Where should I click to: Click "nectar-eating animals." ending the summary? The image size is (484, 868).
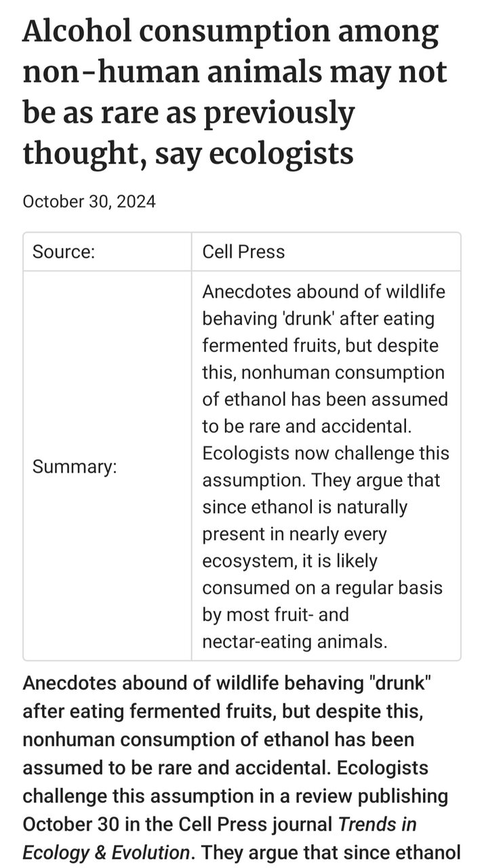pyautogui.click(x=295, y=642)
